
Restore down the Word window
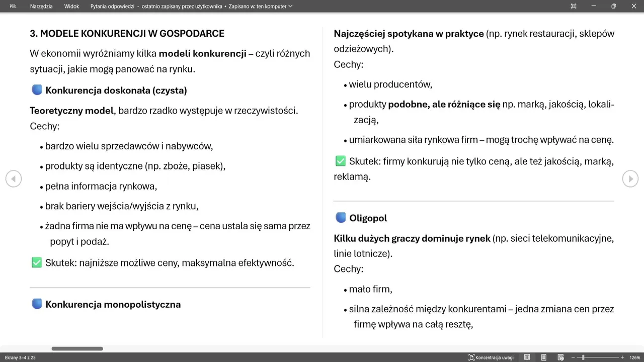click(614, 7)
